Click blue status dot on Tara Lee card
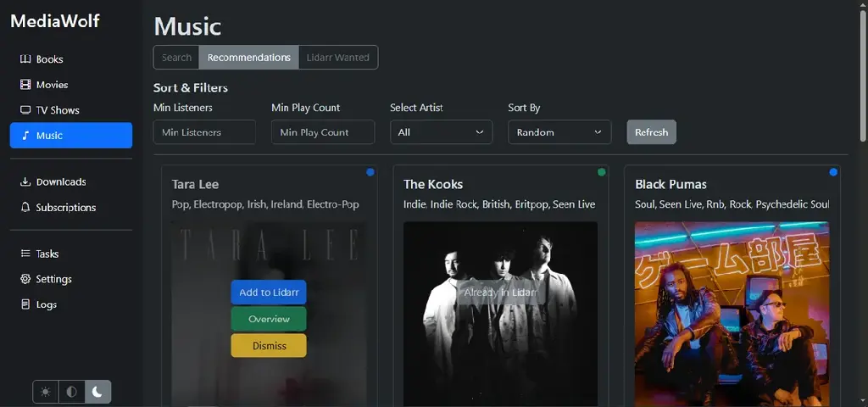Image resolution: width=868 pixels, height=407 pixels. (370, 172)
